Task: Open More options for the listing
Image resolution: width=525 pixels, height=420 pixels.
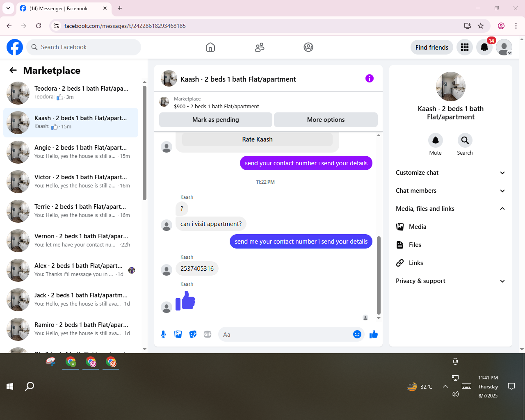Action: [x=326, y=120]
